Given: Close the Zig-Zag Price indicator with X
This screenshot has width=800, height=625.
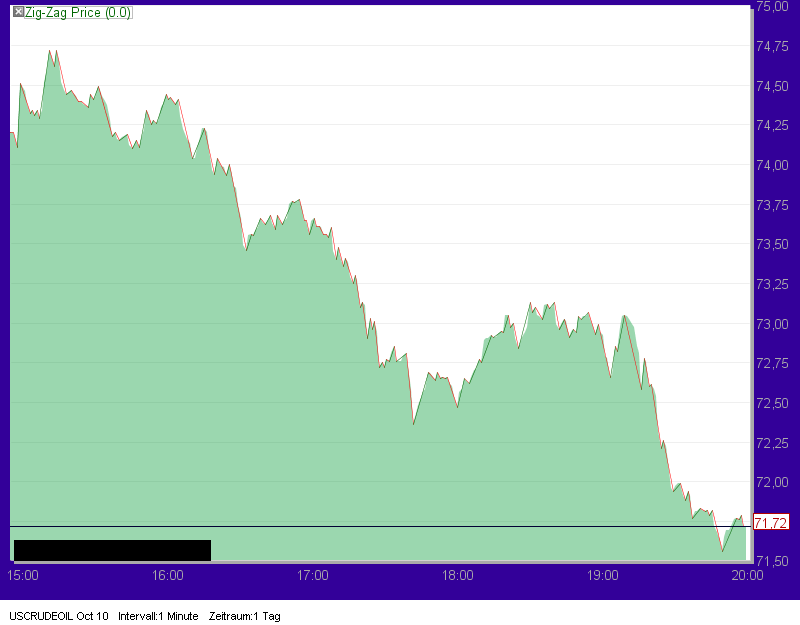Looking at the screenshot, I should point(18,12).
